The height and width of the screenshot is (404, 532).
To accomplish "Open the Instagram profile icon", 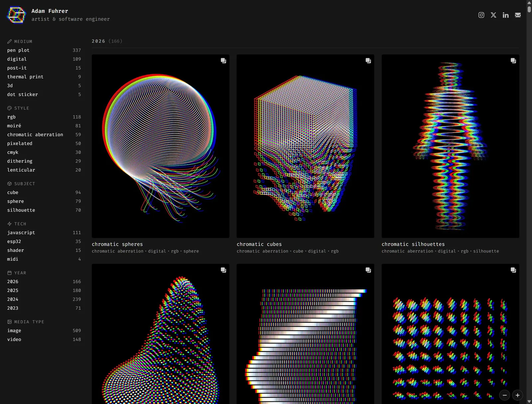I will click(481, 15).
